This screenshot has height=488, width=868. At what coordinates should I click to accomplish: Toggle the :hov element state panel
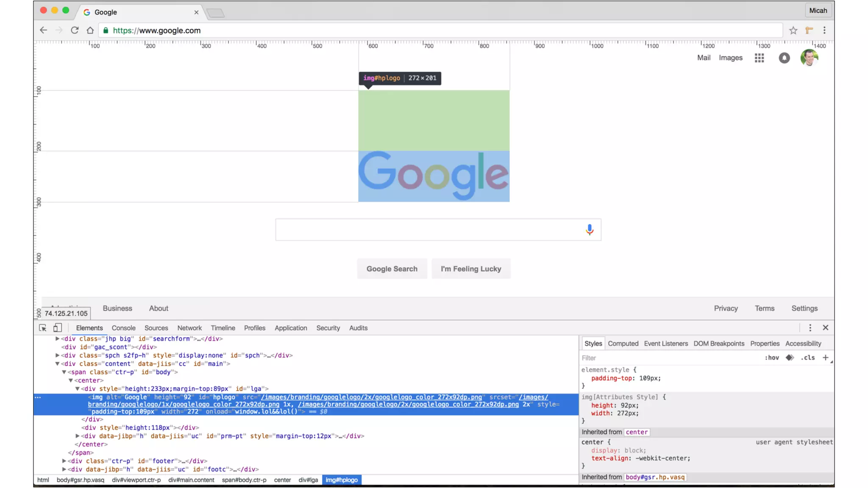point(772,358)
